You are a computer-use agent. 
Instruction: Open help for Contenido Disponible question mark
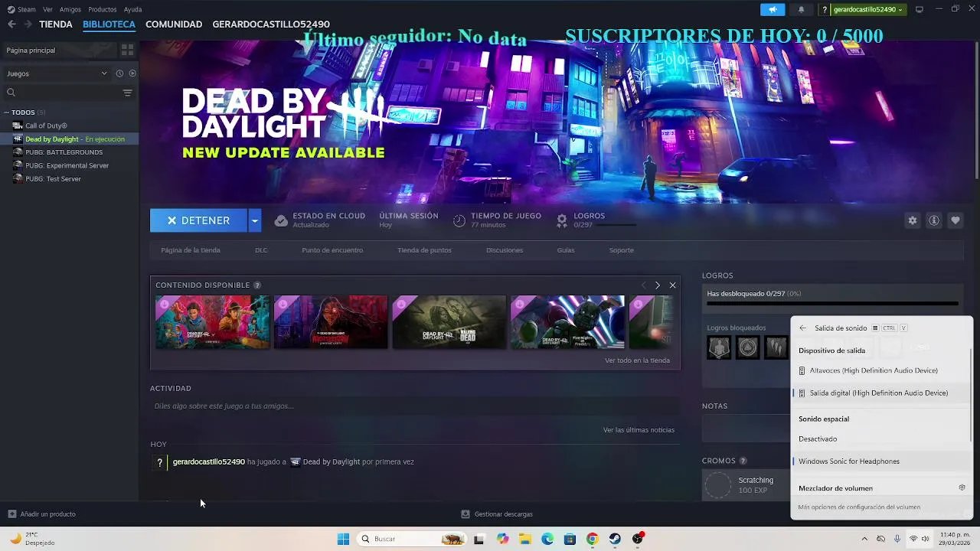[x=257, y=285]
